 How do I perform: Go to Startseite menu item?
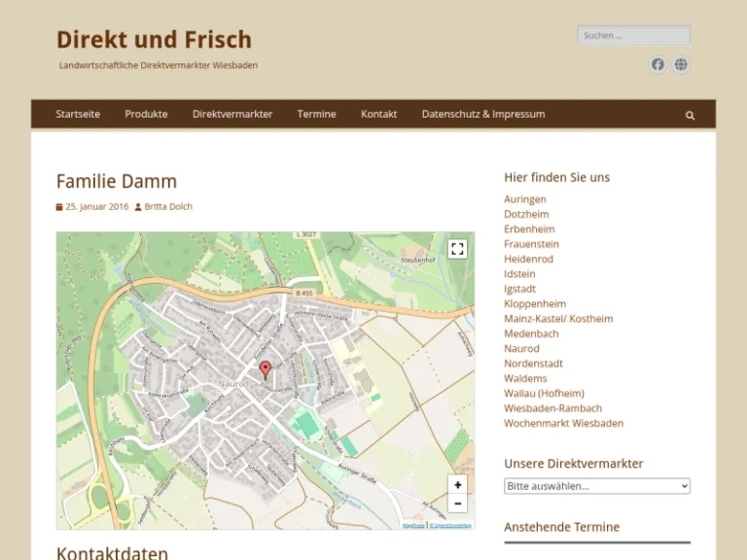[78, 115]
